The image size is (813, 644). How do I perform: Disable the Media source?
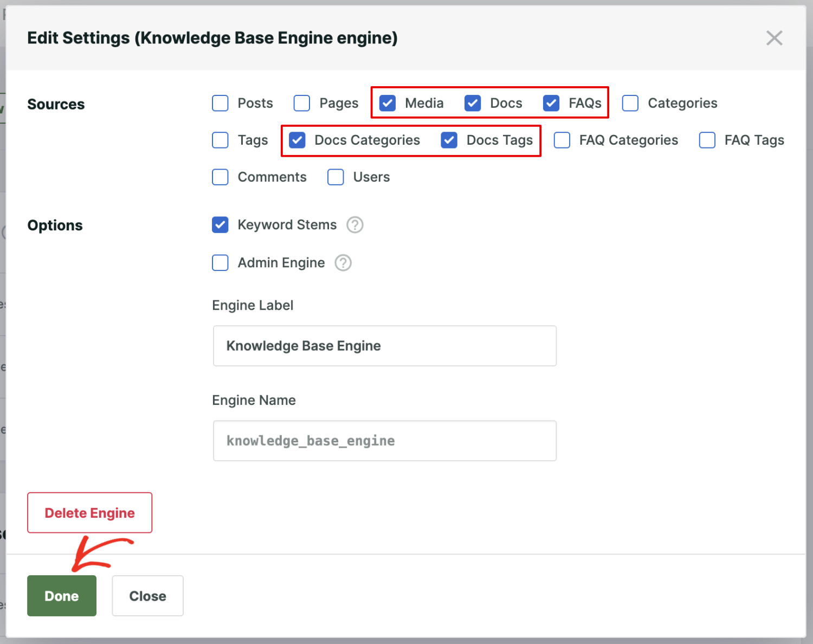click(387, 103)
